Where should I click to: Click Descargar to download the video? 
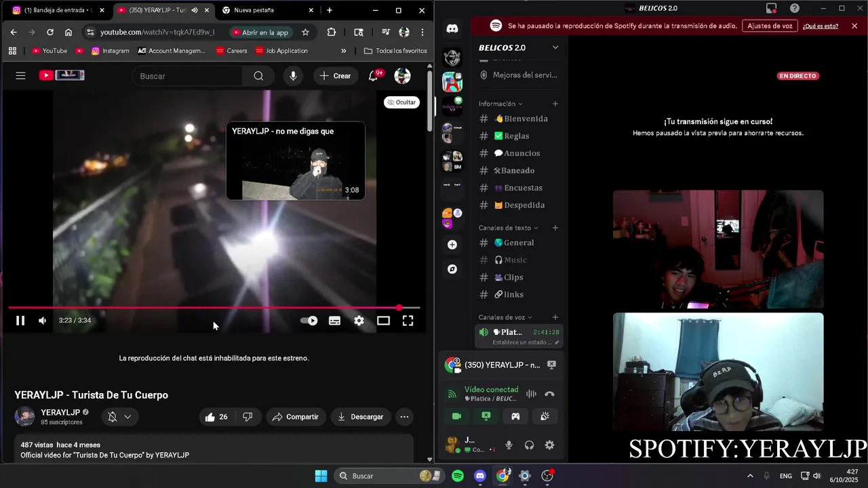coord(360,417)
